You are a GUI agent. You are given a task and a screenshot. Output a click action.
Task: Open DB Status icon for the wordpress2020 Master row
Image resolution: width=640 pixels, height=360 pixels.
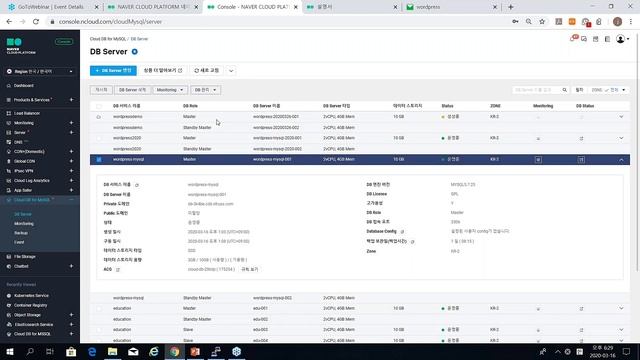point(581,138)
